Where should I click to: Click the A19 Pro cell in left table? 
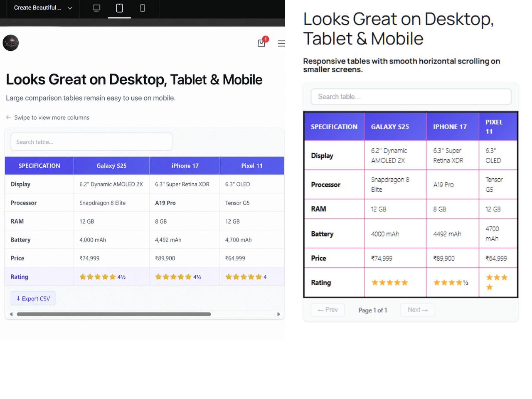pyautogui.click(x=165, y=203)
